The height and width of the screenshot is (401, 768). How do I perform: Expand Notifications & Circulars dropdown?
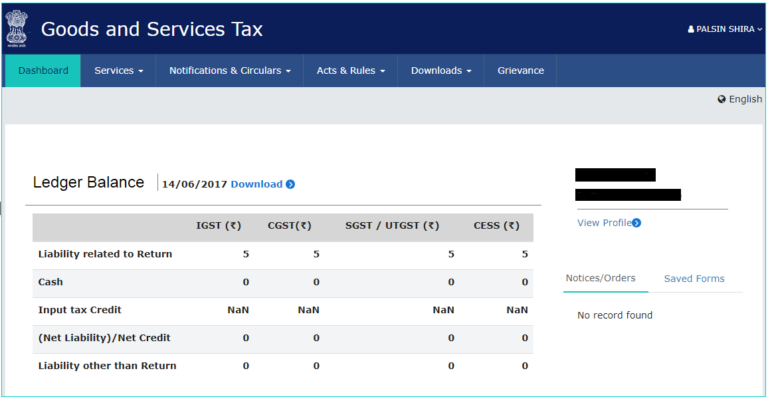[229, 71]
